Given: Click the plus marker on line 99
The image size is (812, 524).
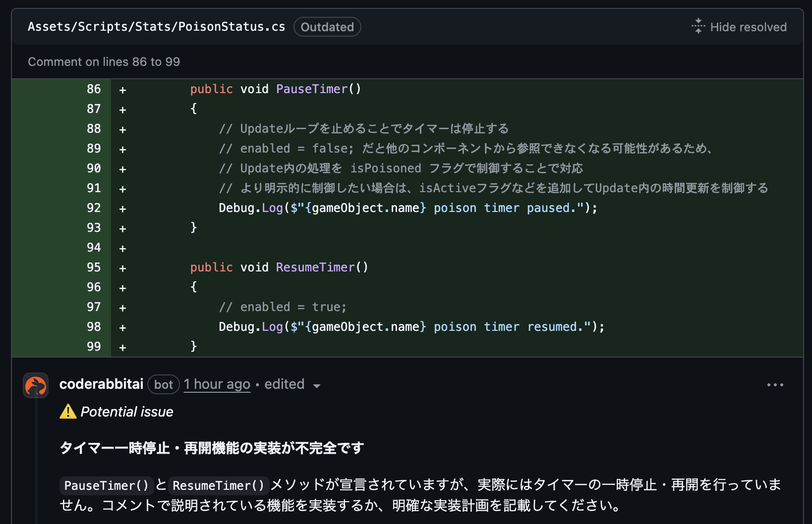Looking at the screenshot, I should [x=122, y=347].
